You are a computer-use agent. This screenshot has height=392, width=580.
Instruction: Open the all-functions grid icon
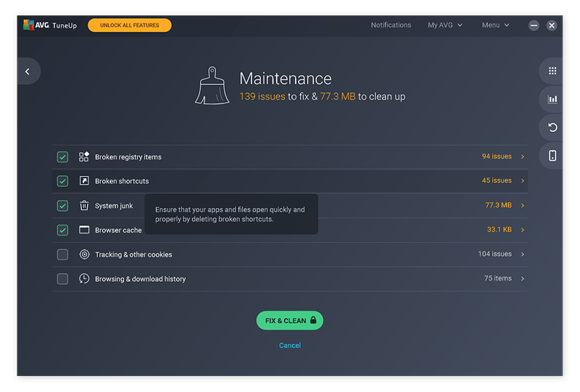[552, 71]
